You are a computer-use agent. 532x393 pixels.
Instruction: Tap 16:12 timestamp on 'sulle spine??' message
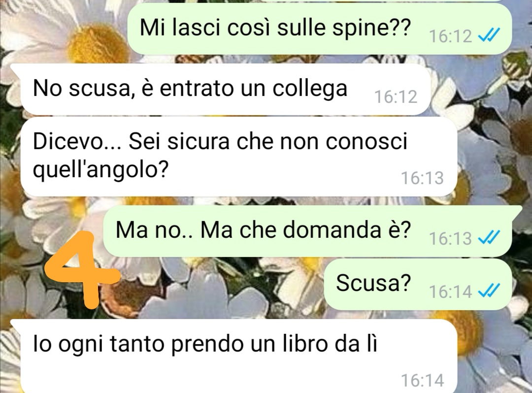coord(451,36)
